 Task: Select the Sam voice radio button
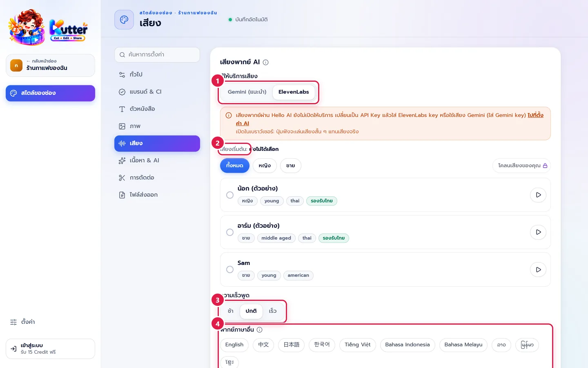point(230,269)
